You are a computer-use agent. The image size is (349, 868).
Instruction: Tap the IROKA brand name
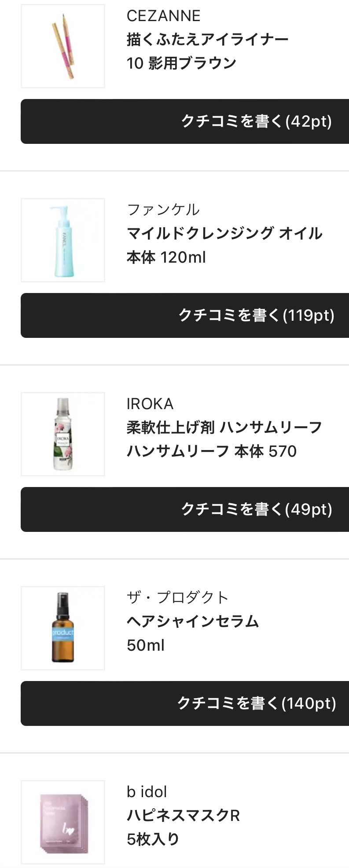[x=150, y=404]
